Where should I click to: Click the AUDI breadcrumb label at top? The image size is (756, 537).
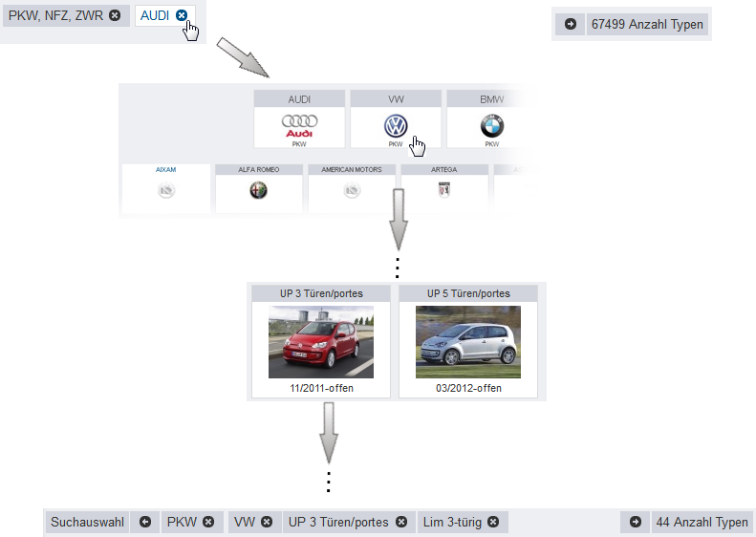[x=154, y=15]
